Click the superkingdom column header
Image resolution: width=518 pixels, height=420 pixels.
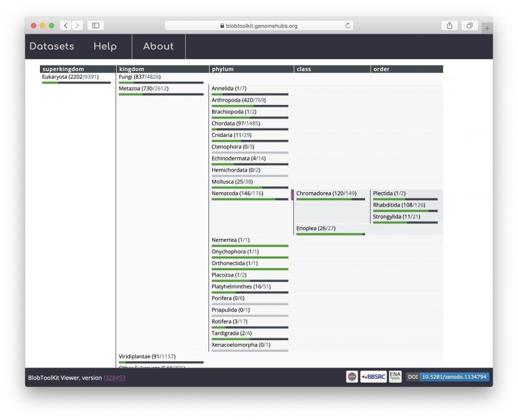77,69
